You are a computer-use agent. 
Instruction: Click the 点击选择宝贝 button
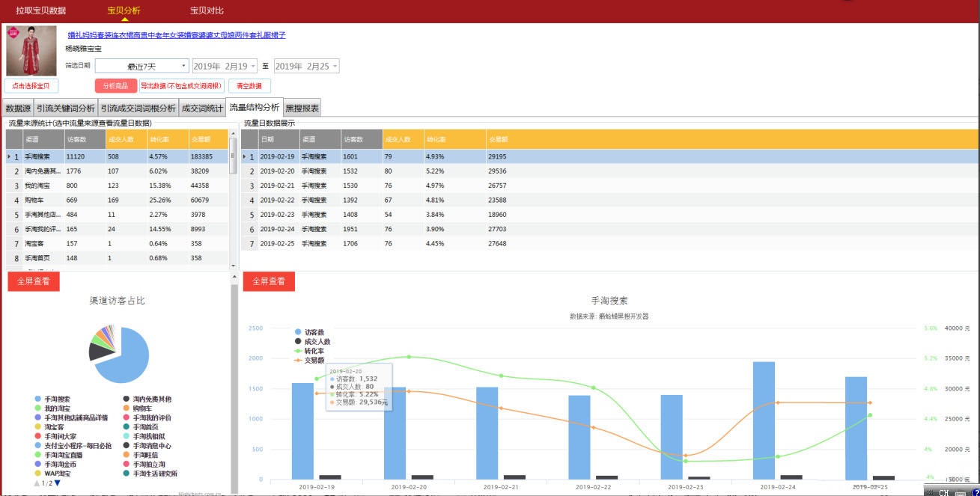tap(31, 86)
